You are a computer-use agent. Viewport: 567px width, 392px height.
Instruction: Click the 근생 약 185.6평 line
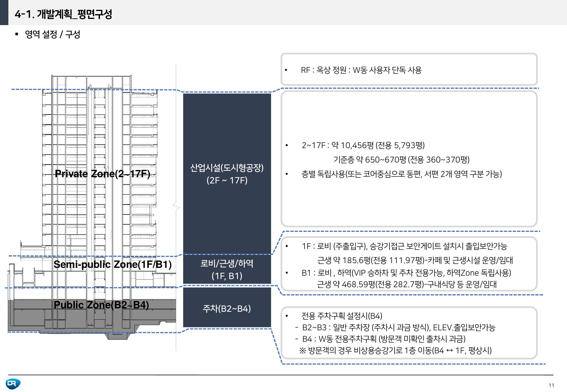[x=415, y=260]
